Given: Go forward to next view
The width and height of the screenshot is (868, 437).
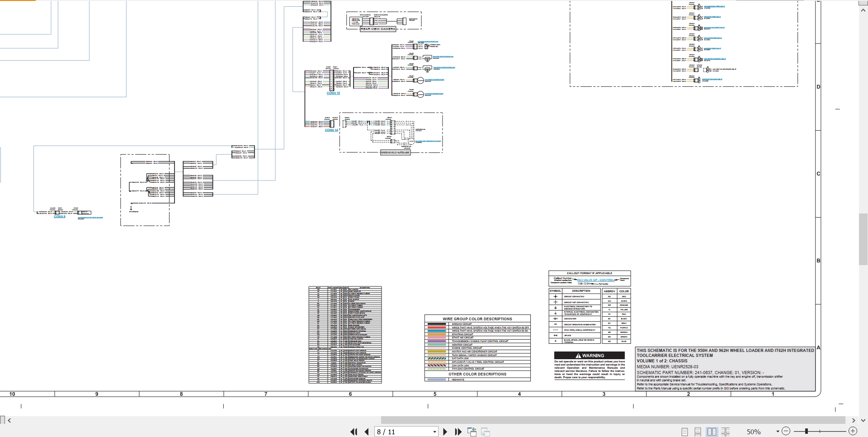Looking at the screenshot, I should click(x=486, y=432).
